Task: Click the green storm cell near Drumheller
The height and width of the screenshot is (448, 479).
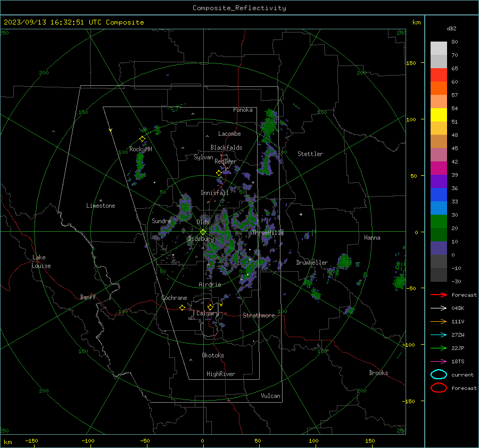Action: click(x=344, y=261)
